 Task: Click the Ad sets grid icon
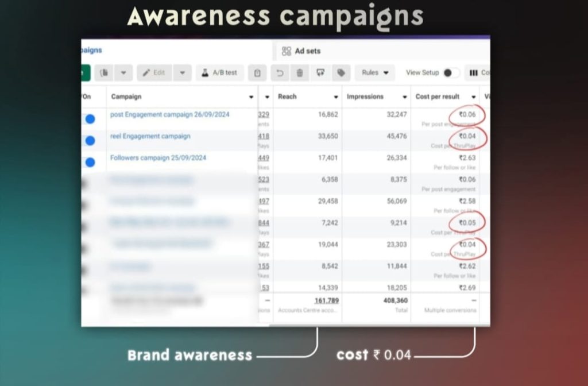(287, 51)
